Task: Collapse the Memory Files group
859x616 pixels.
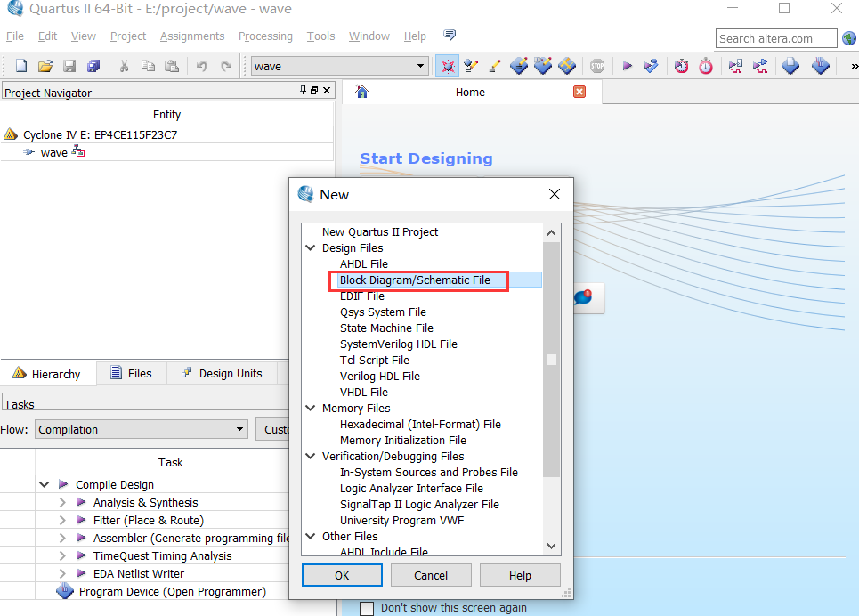Action: [x=310, y=408]
